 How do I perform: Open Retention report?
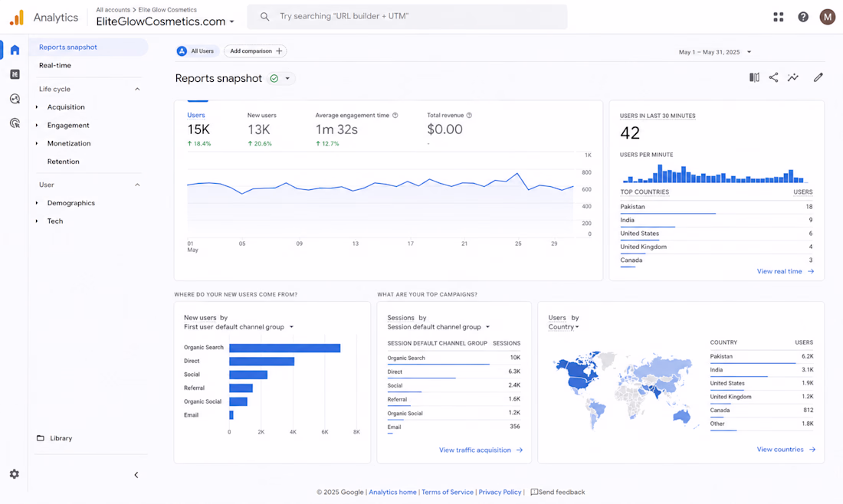(x=63, y=162)
